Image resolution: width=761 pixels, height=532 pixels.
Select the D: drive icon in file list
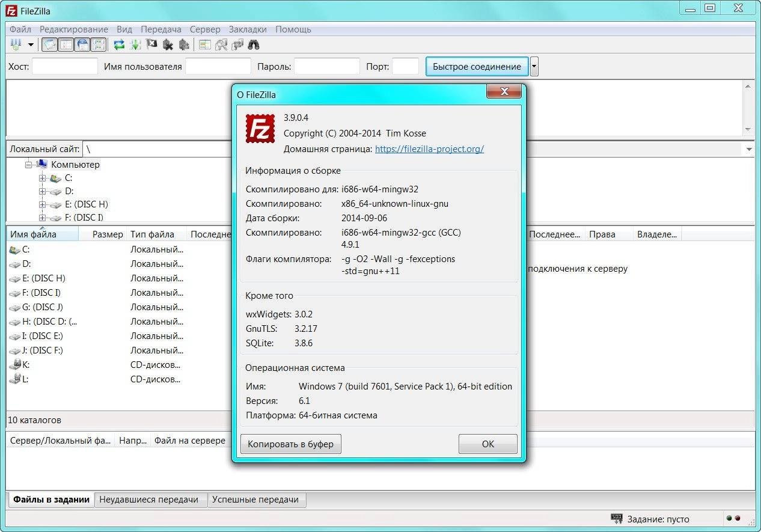tap(15, 264)
